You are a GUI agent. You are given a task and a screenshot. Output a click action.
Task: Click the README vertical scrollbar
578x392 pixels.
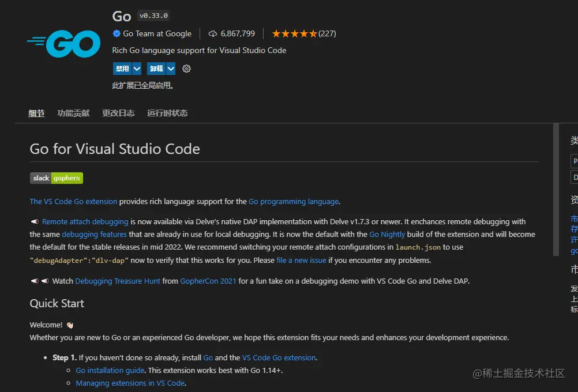click(556, 190)
